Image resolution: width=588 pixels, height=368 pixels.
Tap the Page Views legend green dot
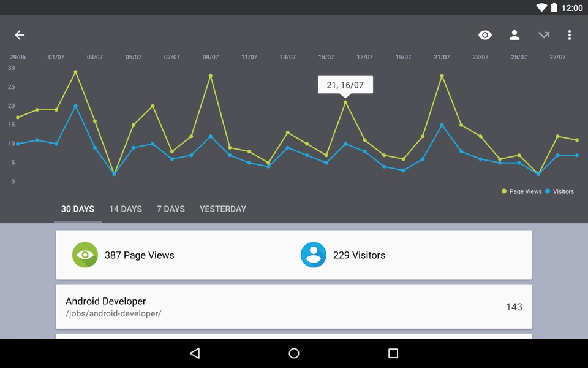pos(504,191)
